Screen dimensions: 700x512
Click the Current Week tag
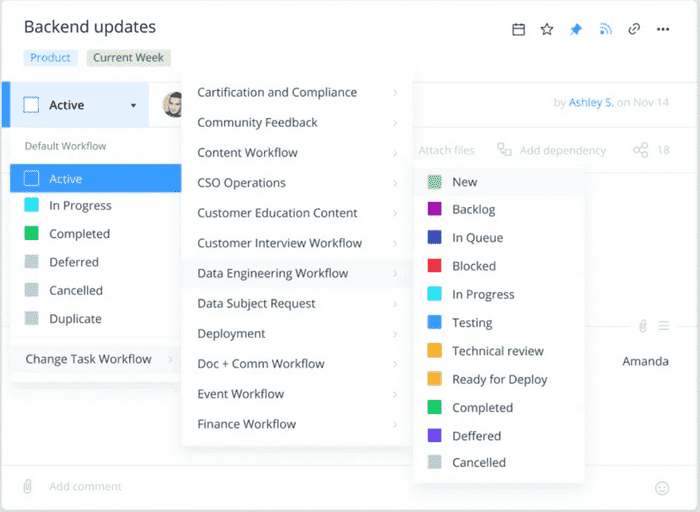pyautogui.click(x=129, y=58)
